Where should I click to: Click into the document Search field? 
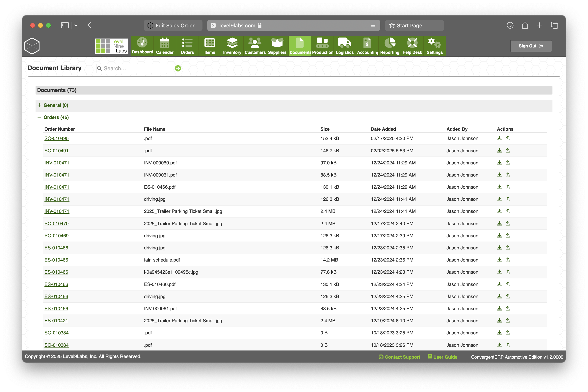pos(134,68)
